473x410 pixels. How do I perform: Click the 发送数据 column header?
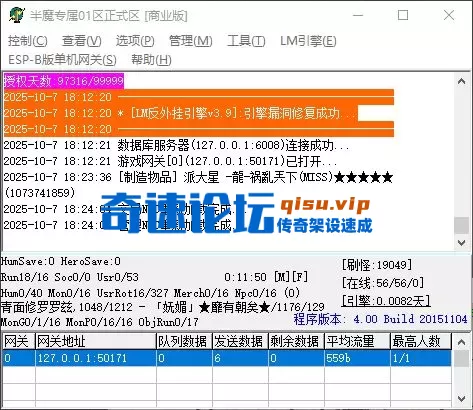click(240, 341)
